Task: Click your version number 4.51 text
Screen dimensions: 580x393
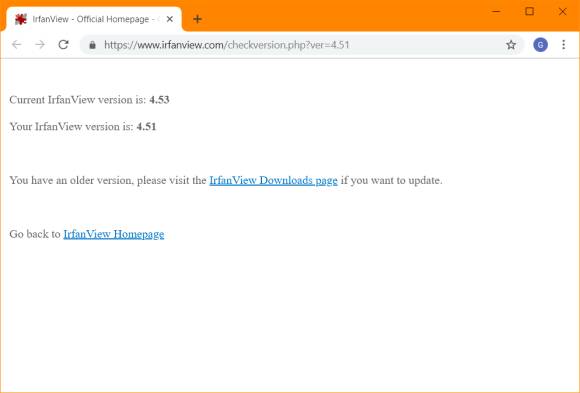Action: (x=146, y=127)
